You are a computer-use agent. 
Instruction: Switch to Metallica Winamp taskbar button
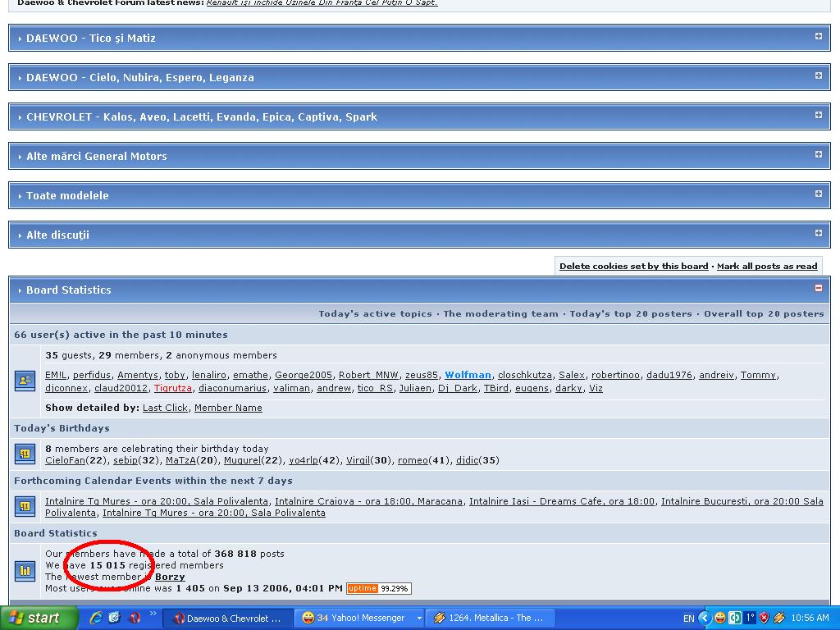pyautogui.click(x=490, y=619)
